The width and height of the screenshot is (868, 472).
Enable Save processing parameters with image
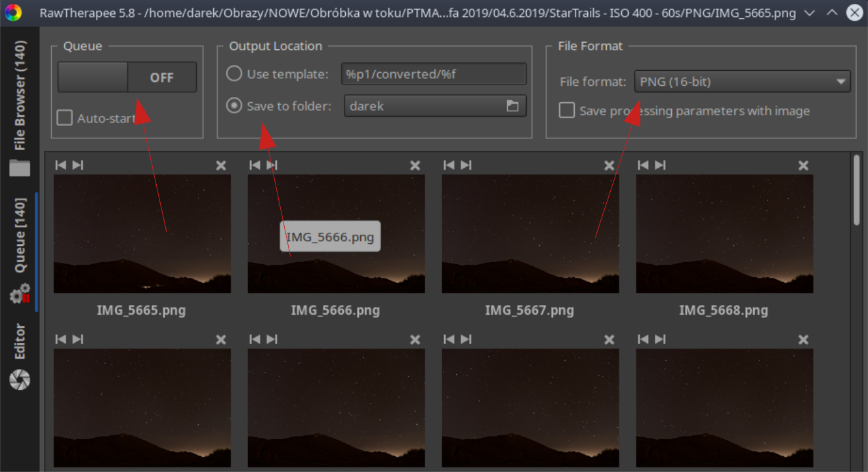[x=567, y=110]
